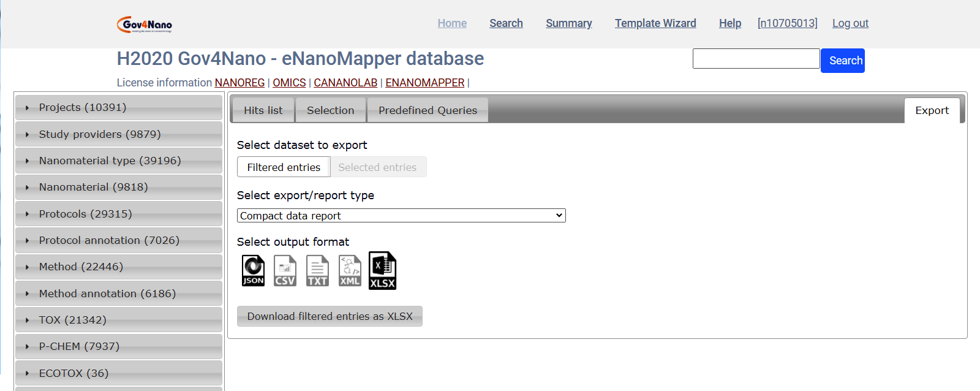Select JSON output format icon
The image size is (980, 391).
(x=253, y=270)
